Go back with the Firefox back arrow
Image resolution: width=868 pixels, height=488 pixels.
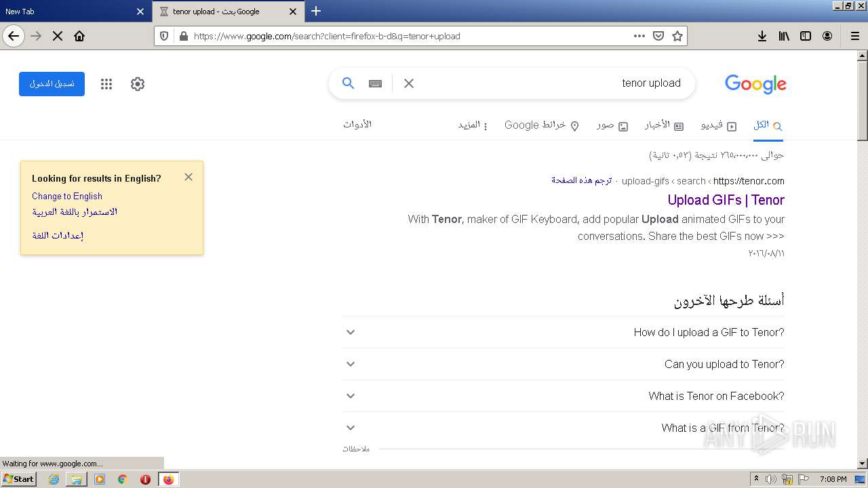point(14,36)
